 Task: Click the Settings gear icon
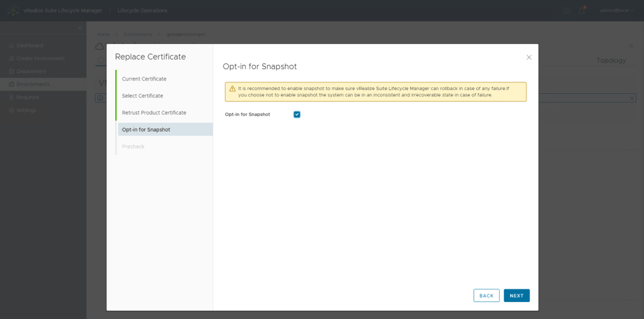click(11, 110)
